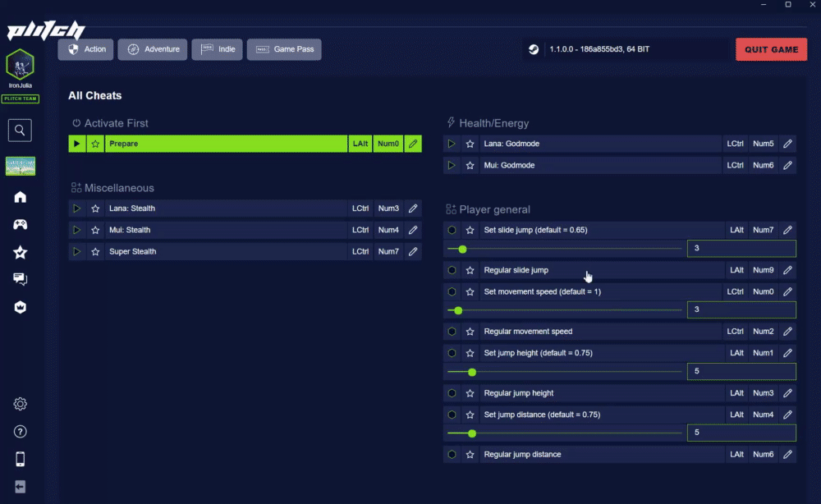This screenshot has height=504, width=821.
Task: Click the Plitch logo
Action: [46, 30]
